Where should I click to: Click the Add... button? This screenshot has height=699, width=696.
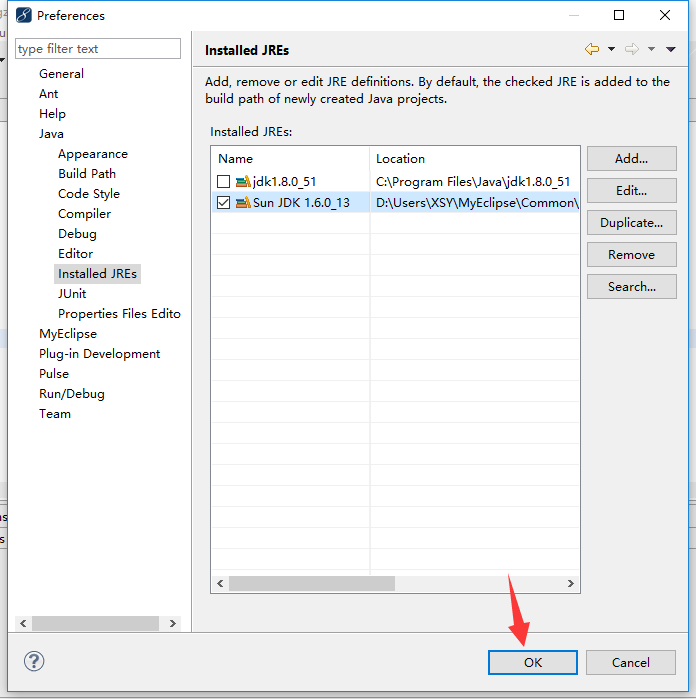point(631,159)
